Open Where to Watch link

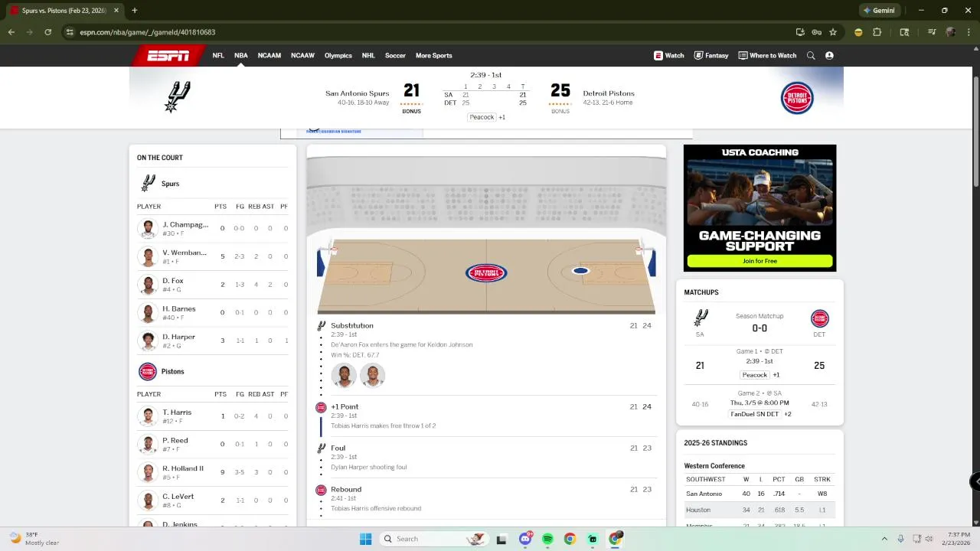(x=767, y=56)
